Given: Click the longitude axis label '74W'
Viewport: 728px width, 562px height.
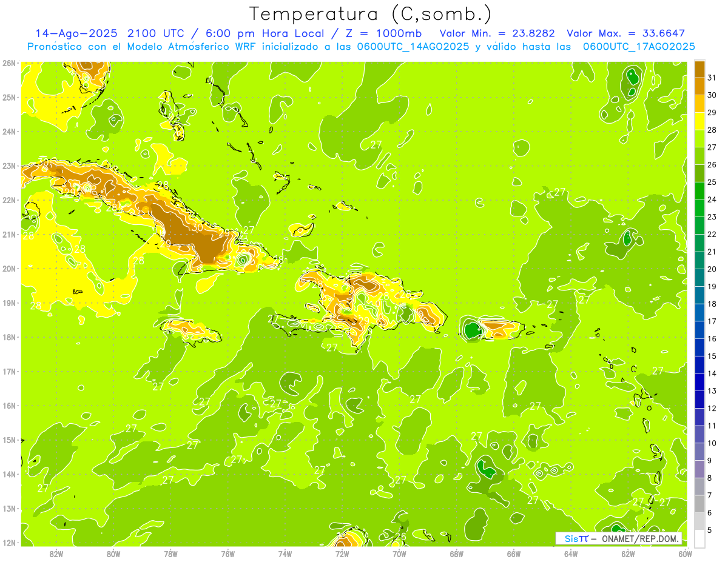Looking at the screenshot, I should pyautogui.click(x=285, y=554).
